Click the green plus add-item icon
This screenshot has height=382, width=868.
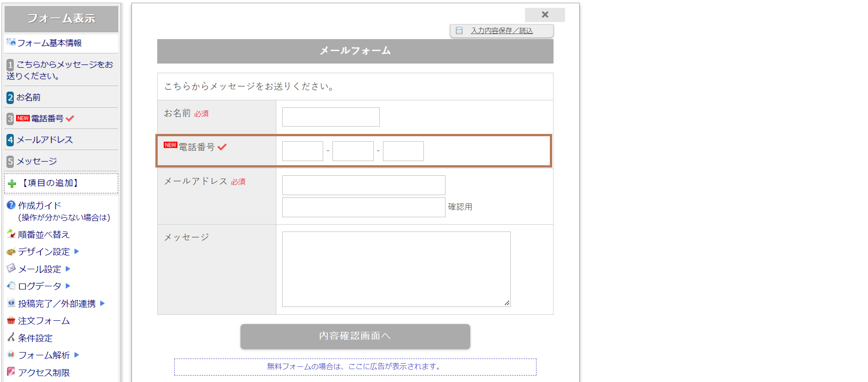(x=12, y=184)
